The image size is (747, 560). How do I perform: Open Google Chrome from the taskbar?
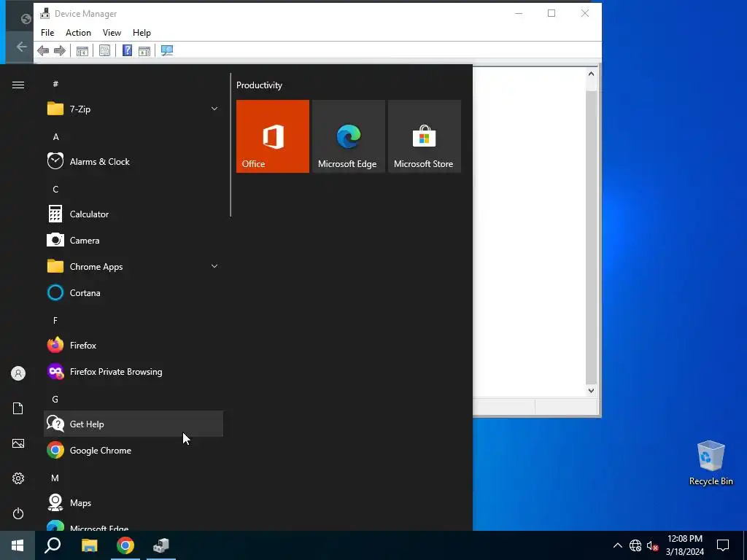click(125, 545)
